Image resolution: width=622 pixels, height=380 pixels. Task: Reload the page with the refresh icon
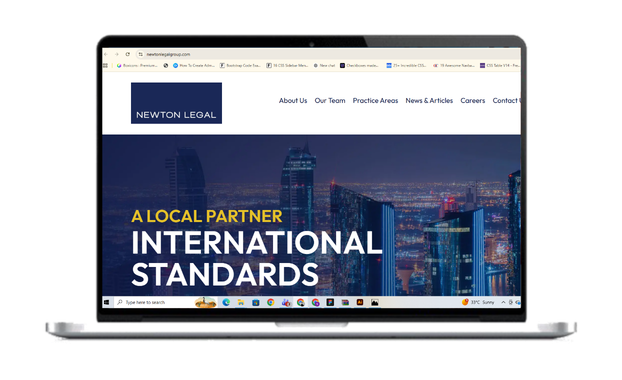click(128, 54)
